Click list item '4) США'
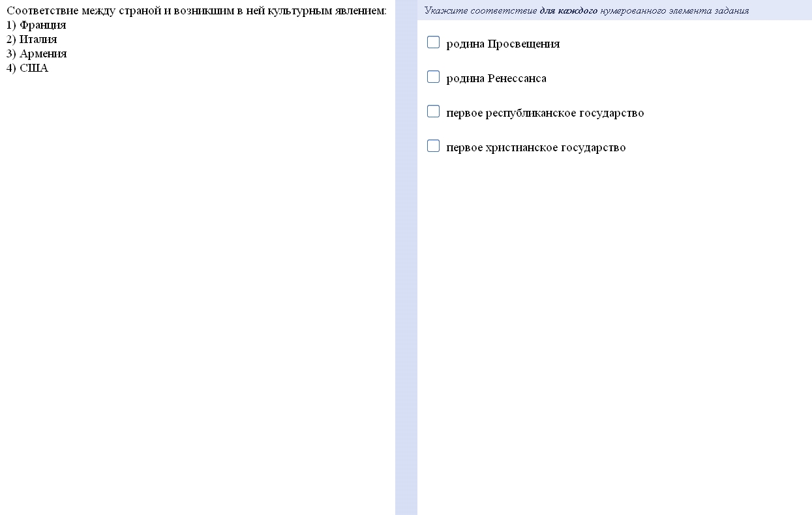Viewport: 812px width, 515px height. coord(27,68)
